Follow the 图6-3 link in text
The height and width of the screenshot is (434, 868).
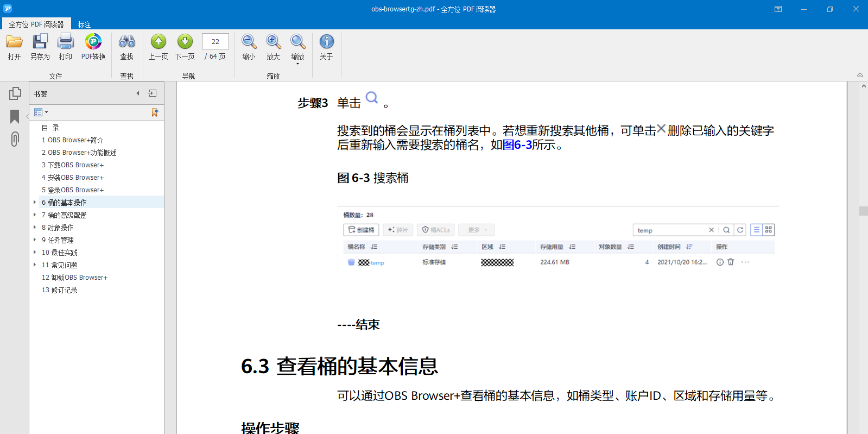517,145
